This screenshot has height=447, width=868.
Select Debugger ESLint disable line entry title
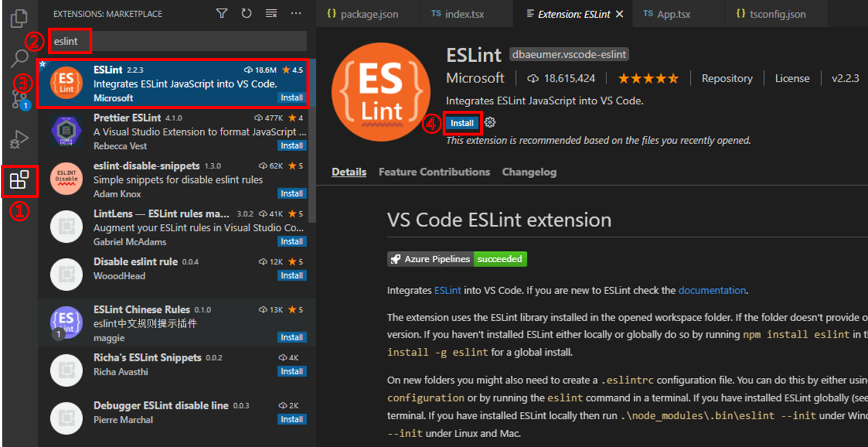tap(160, 405)
